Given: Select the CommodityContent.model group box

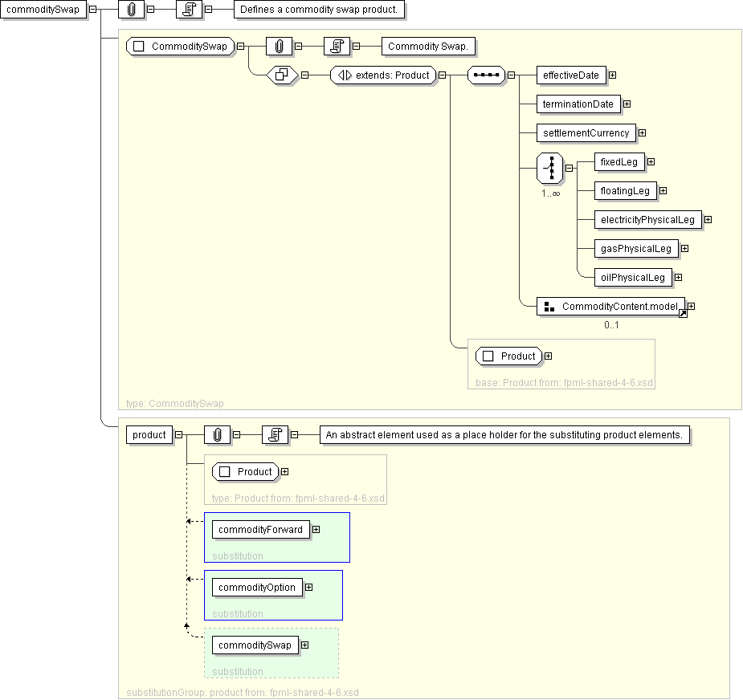Looking at the screenshot, I should click(x=610, y=307).
